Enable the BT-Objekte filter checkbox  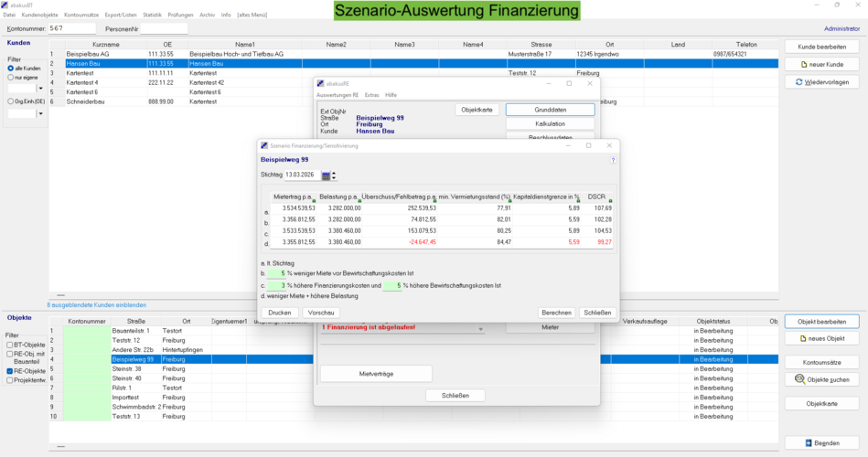(x=10, y=345)
